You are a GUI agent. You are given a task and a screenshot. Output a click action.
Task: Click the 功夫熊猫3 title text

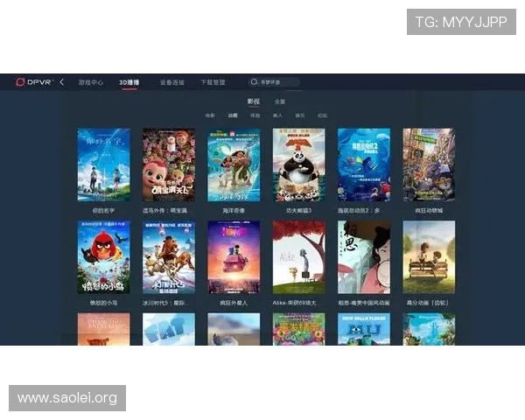click(298, 211)
